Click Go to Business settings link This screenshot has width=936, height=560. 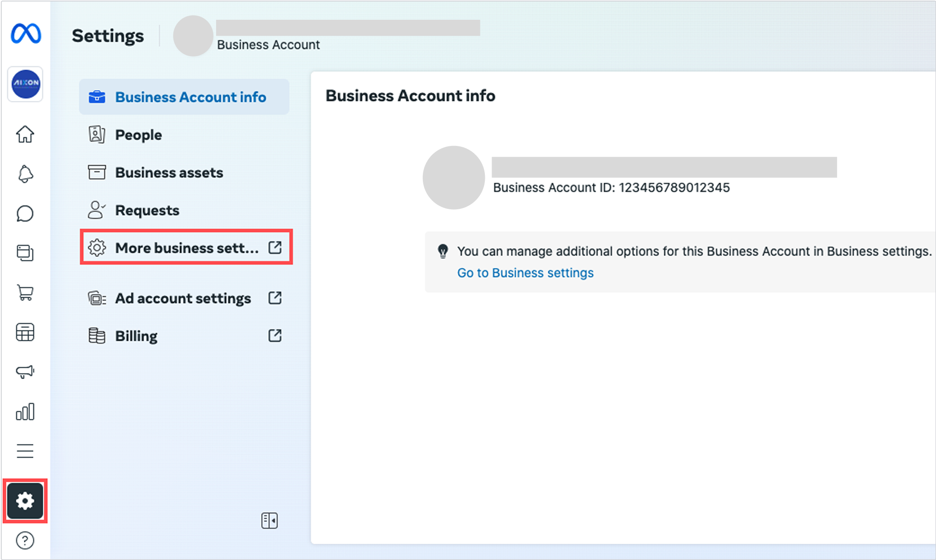(525, 273)
